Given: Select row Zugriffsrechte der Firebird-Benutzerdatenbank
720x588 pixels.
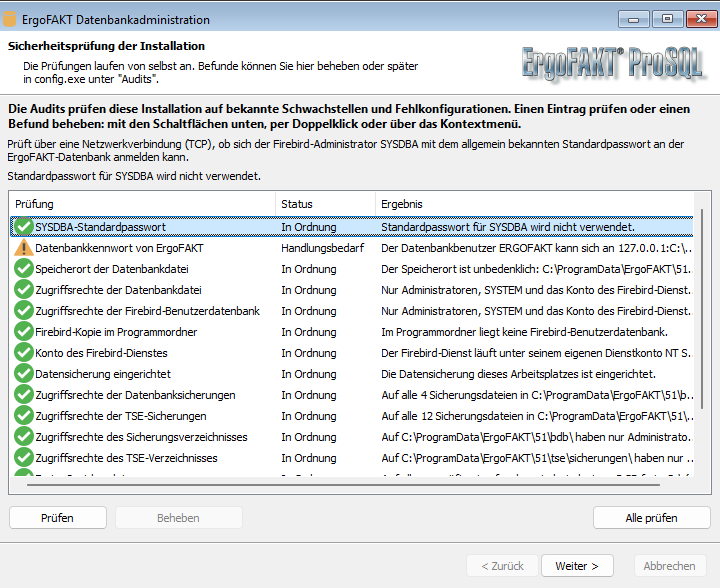Looking at the screenshot, I should 352,311.
